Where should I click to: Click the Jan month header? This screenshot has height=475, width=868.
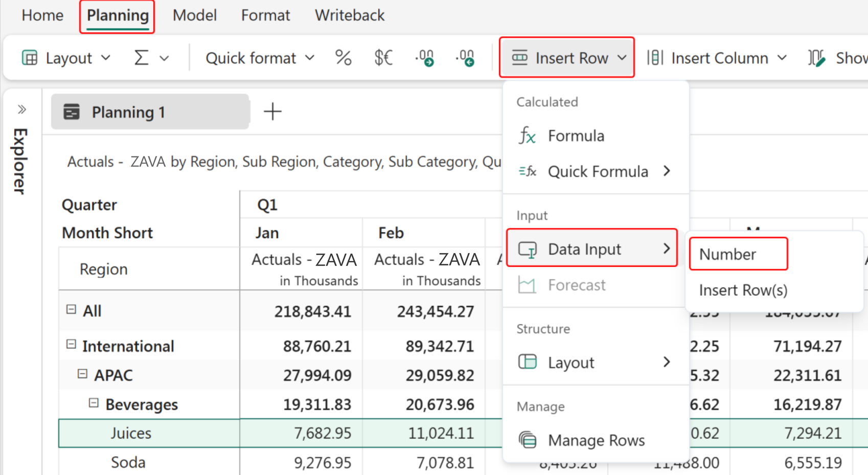(267, 233)
